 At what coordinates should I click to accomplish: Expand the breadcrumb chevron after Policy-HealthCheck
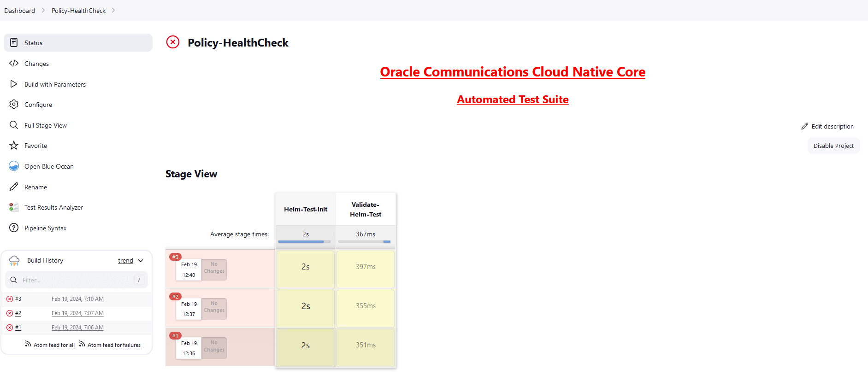coord(113,10)
